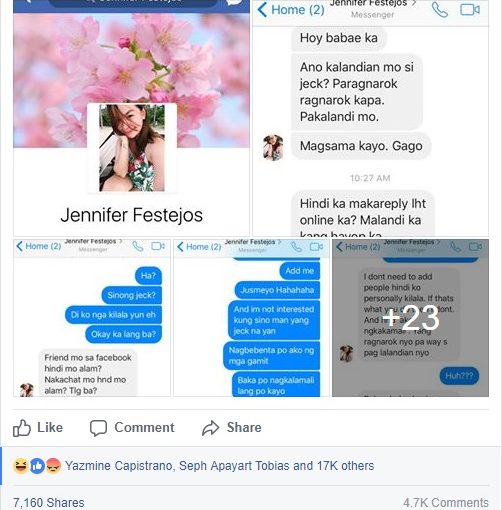The height and width of the screenshot is (510, 502).
Task: Open the 'Sinong jeck?' chat screenshot
Action: (x=92, y=318)
